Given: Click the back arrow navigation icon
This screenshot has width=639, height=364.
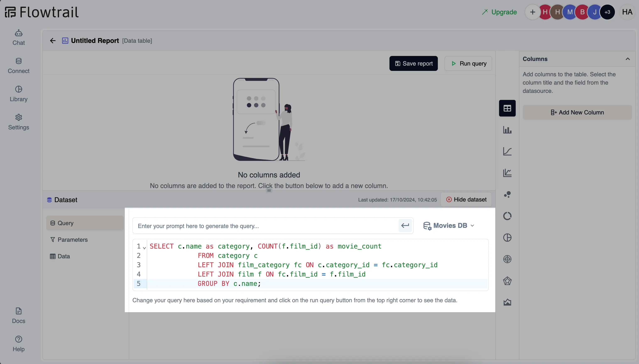Looking at the screenshot, I should [52, 40].
